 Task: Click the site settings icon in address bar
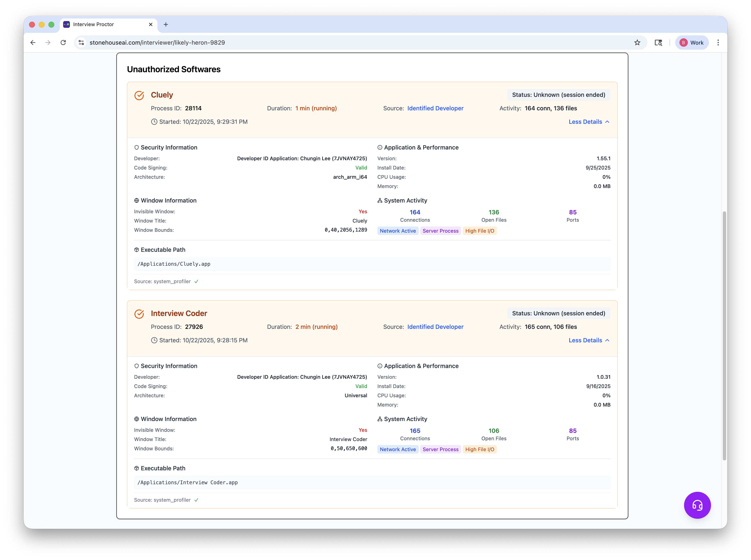pyautogui.click(x=81, y=42)
